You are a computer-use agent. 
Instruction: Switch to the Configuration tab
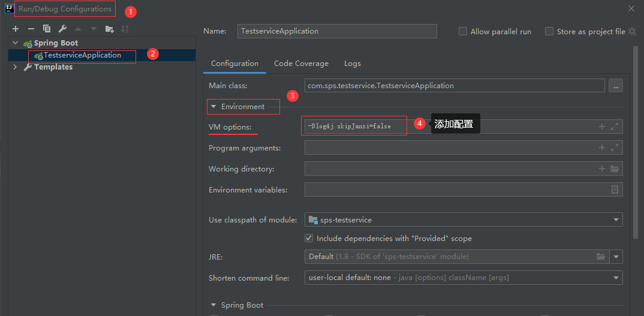[234, 64]
